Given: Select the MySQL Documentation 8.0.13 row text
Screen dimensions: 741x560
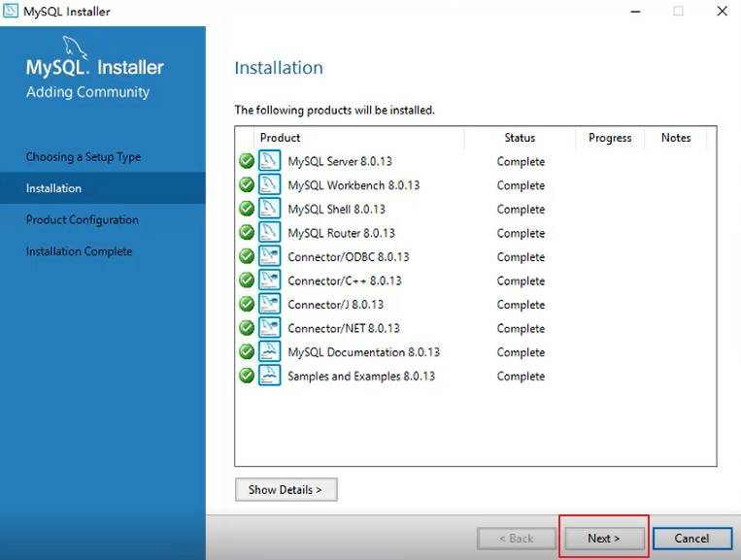Looking at the screenshot, I should click(x=363, y=352).
